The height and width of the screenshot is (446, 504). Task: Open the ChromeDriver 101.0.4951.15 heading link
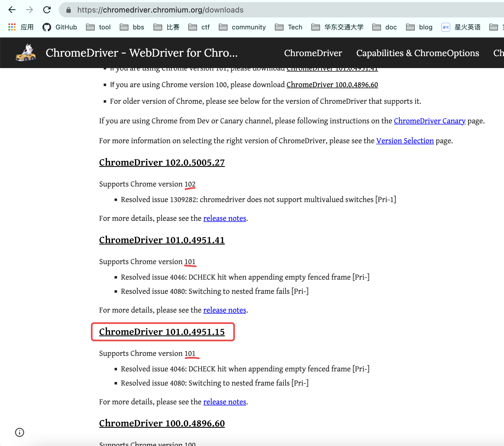[162, 332]
